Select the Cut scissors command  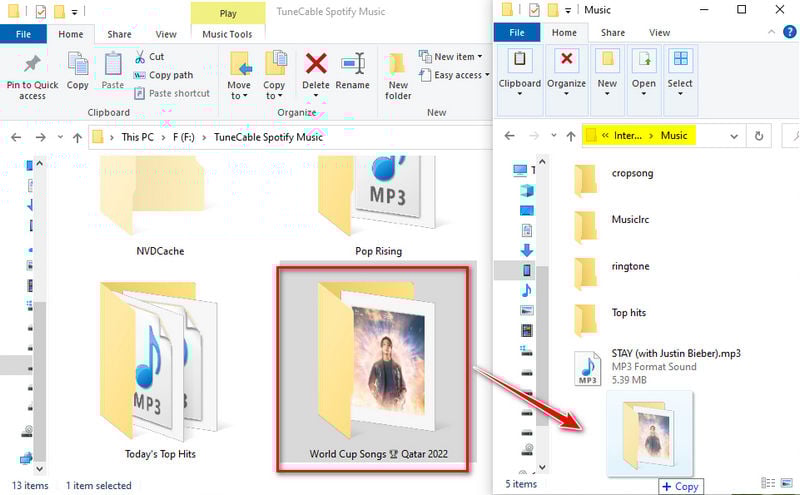(x=149, y=57)
